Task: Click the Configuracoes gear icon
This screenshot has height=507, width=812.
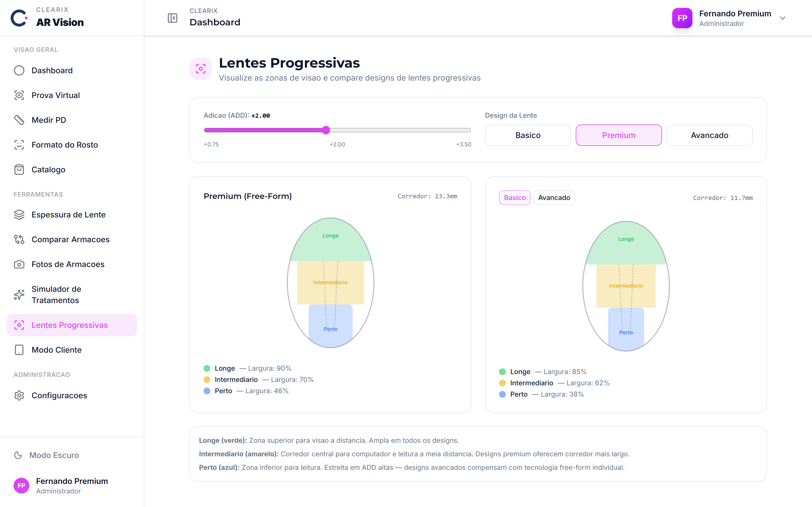Action: (x=19, y=395)
